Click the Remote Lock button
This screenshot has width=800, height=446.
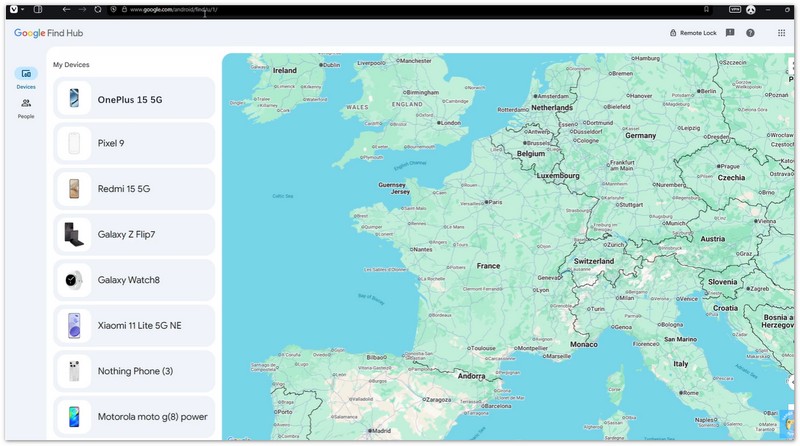(x=693, y=33)
